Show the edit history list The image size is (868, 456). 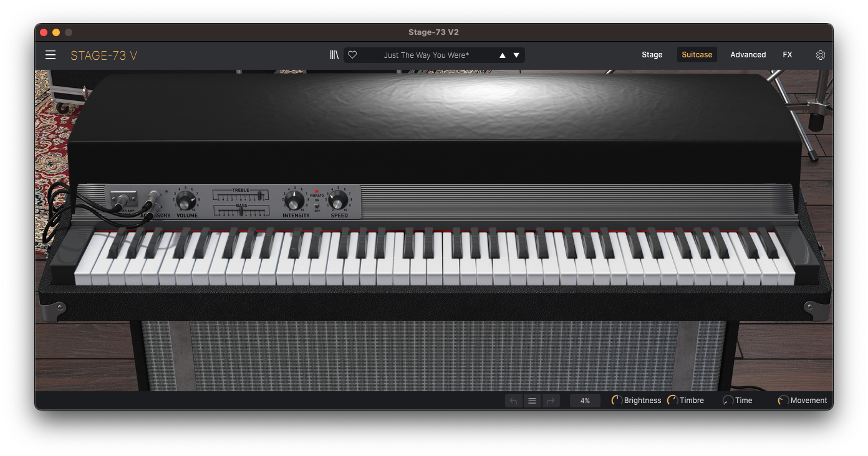point(532,401)
